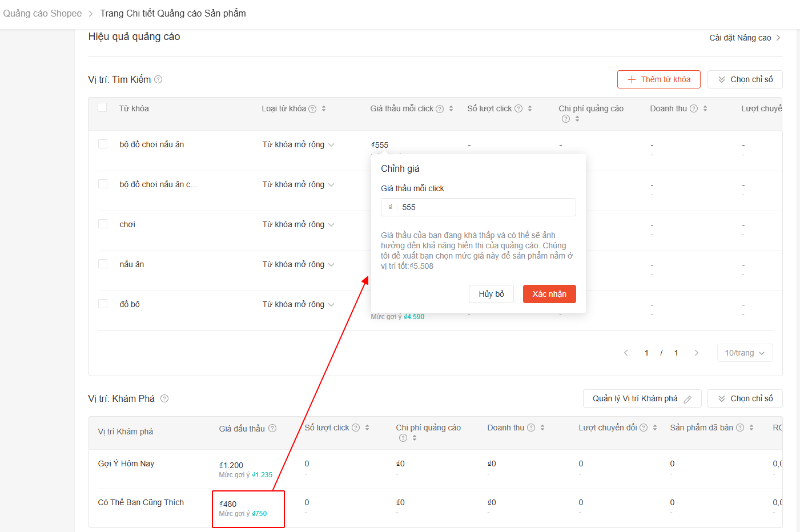Viewport: 800px width, 532px height.
Task: Open Cài đặt Nâng cao settings
Action: pos(745,38)
